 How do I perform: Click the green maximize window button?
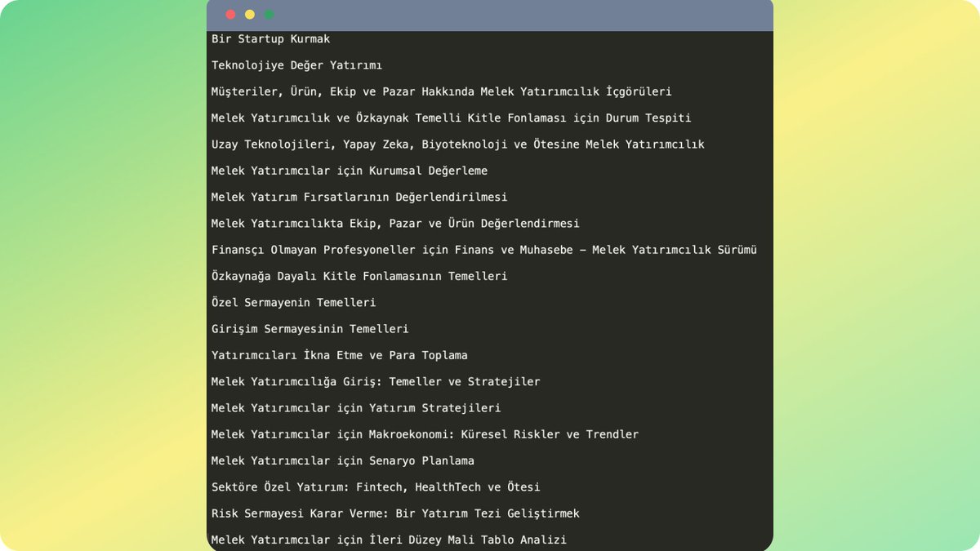click(269, 15)
